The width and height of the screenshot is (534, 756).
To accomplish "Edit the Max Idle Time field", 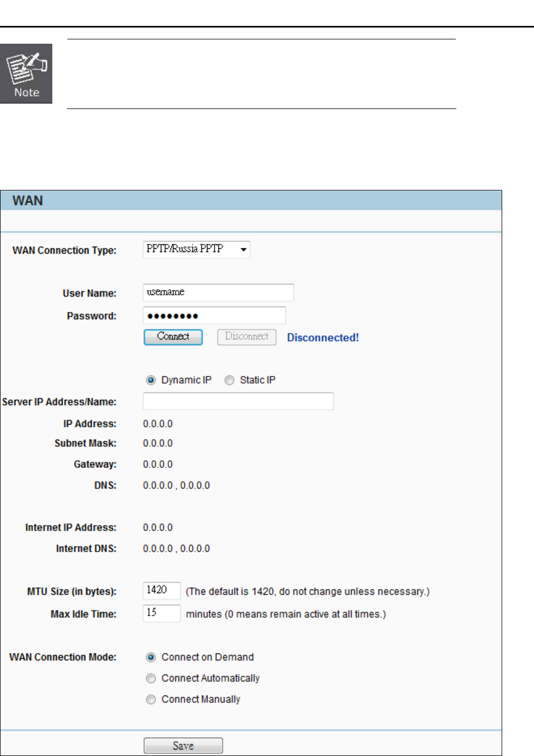I will click(161, 613).
